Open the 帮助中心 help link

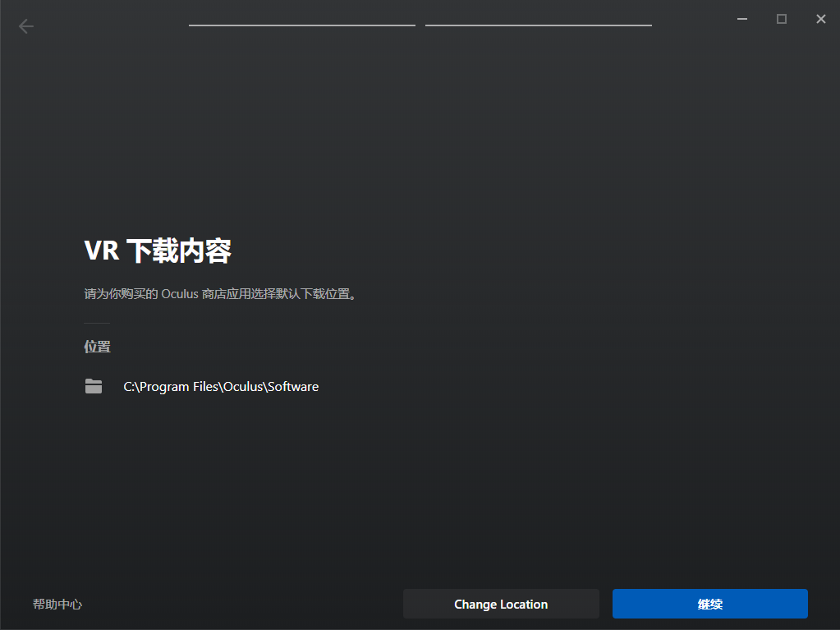(x=57, y=605)
